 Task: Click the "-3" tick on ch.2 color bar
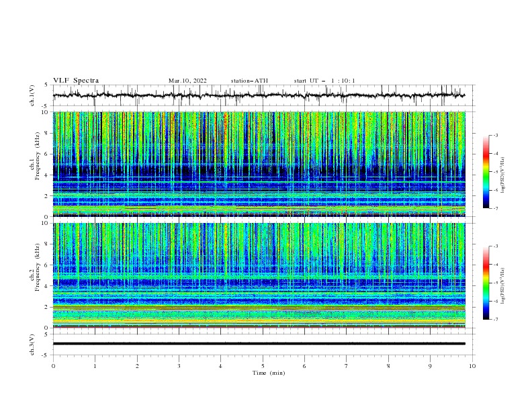coord(496,246)
